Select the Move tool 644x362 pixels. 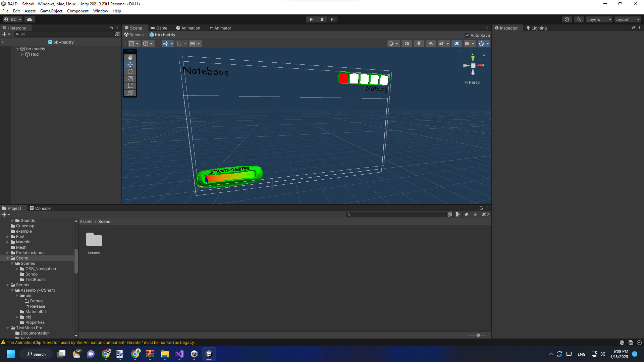[130, 65]
